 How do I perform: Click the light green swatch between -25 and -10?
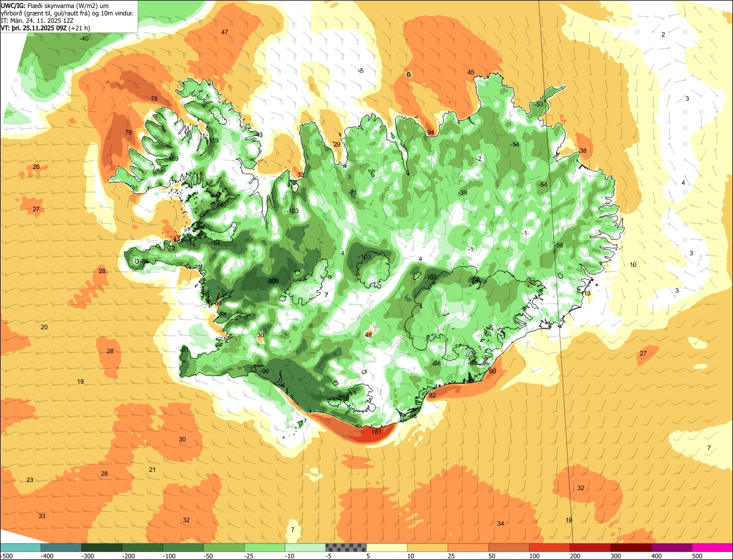(265, 547)
